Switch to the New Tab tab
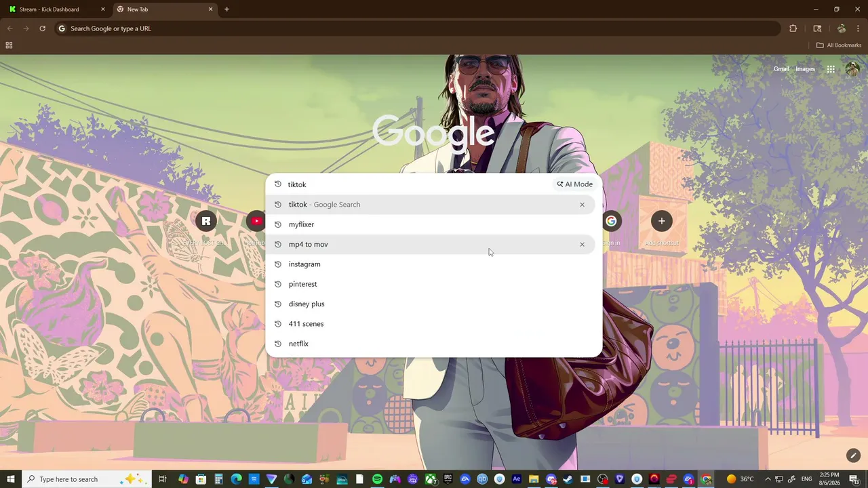Screen dimensions: 868x488 [x=165, y=9]
